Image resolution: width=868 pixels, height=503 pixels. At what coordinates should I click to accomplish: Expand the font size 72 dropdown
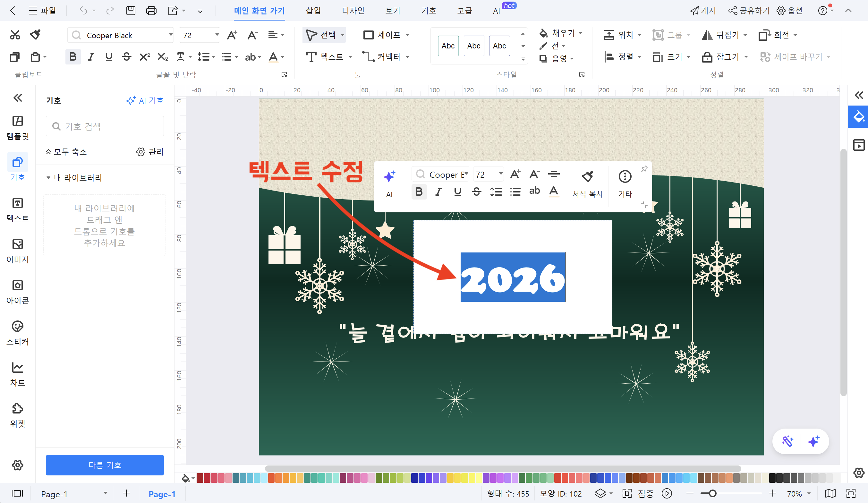point(217,35)
